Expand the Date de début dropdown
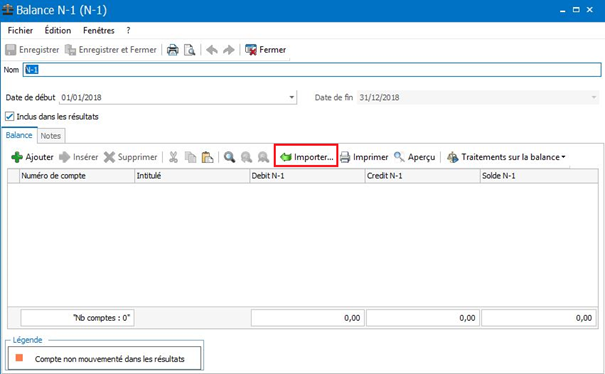The image size is (605, 374). [x=292, y=97]
